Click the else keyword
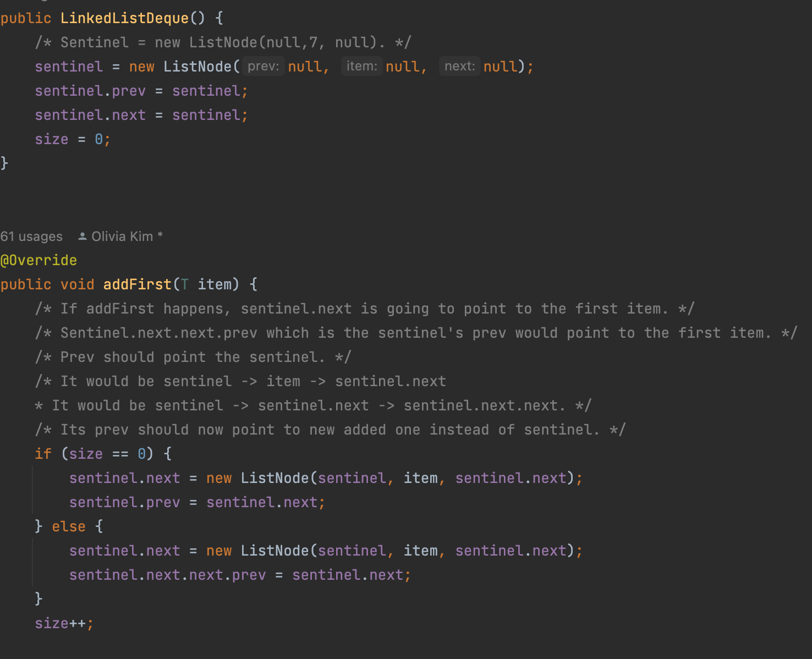 pyautogui.click(x=69, y=526)
